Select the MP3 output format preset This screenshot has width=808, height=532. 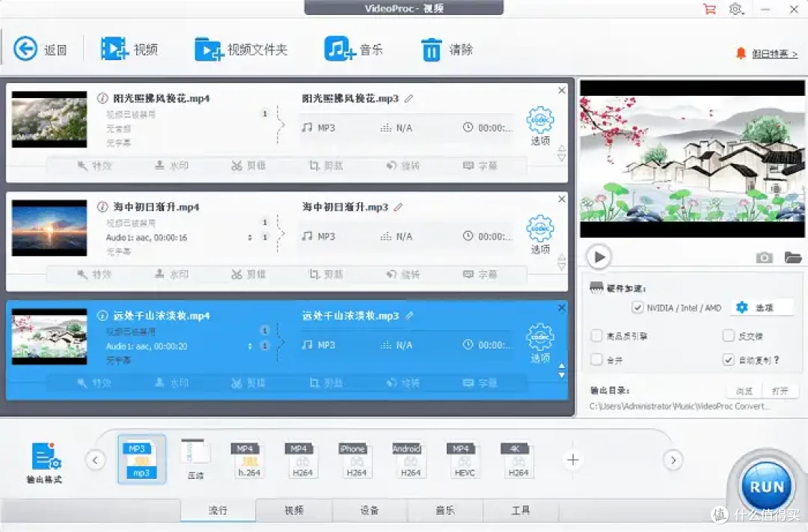[141, 459]
